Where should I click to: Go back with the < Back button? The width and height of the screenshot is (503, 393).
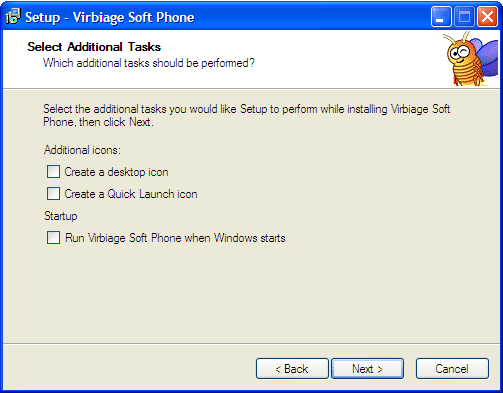[292, 369]
